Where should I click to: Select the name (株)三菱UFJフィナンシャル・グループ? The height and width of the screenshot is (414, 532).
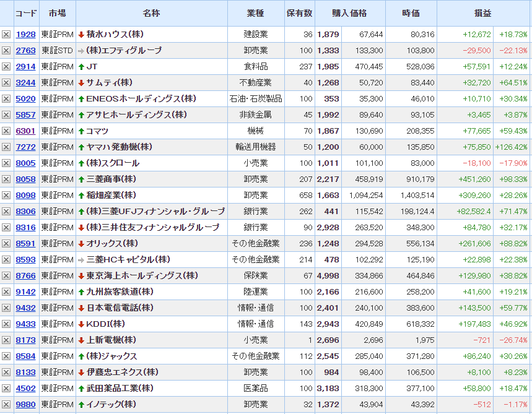155,211
